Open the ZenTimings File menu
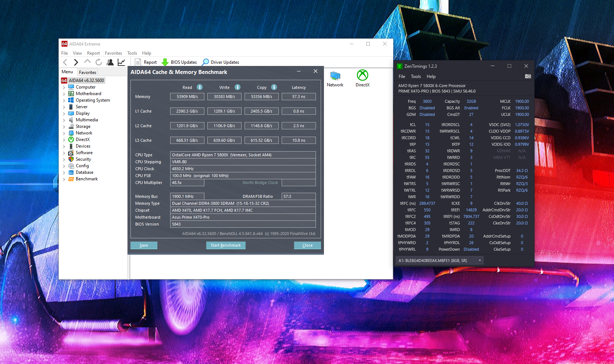614x364 pixels. point(402,77)
